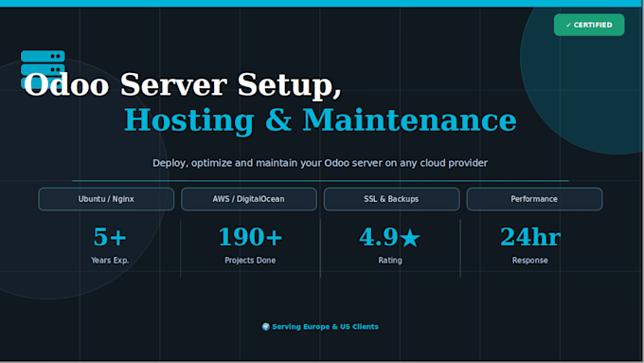Select the Performance pill
Image resolution: width=644 pixels, height=363 pixels.
pos(534,199)
